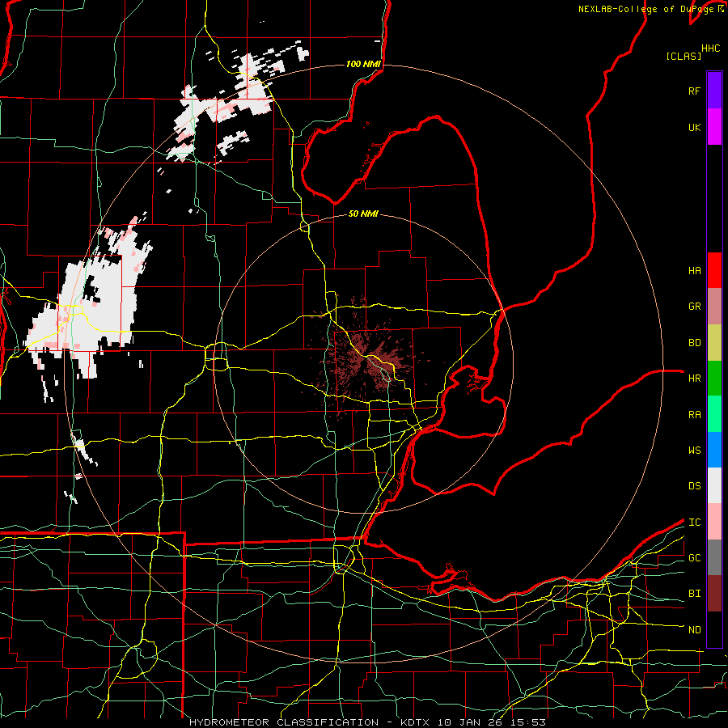The image size is (728, 728).
Task: Click the RF legend label
Action: pos(695,91)
